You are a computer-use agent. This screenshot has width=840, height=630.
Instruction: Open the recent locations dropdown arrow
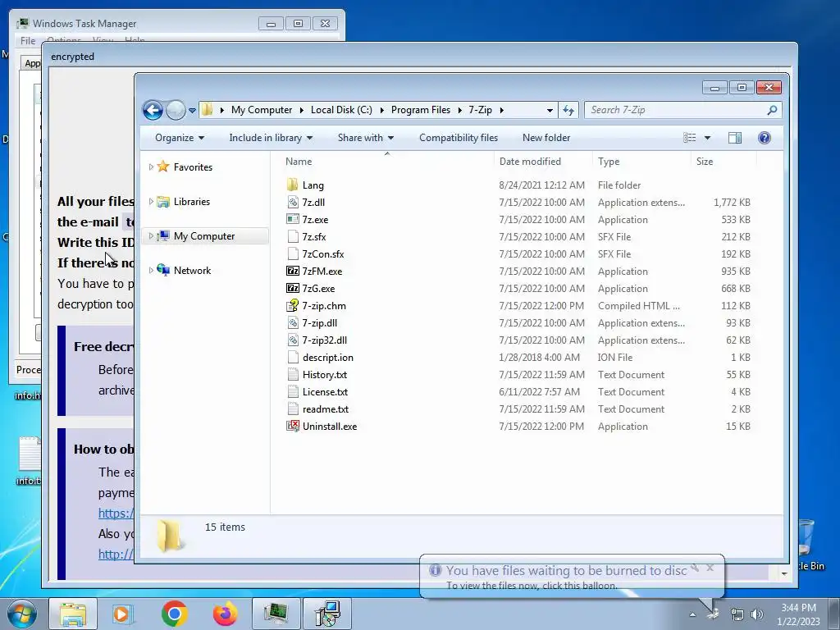pyautogui.click(x=192, y=111)
